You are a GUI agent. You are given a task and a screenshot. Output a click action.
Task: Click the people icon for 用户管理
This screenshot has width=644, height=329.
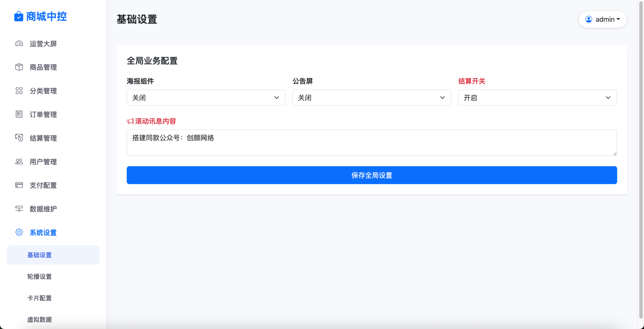point(19,162)
